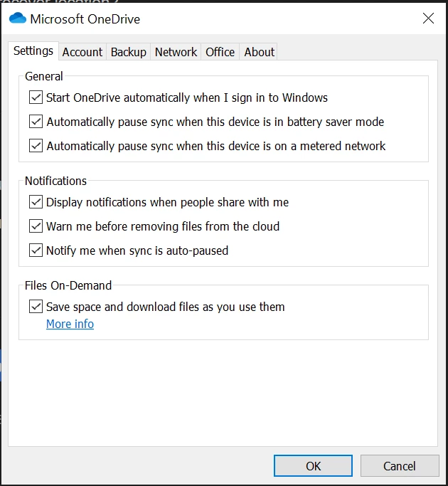Switch to the Account tab
Screen dimensions: 448x486
(x=82, y=52)
